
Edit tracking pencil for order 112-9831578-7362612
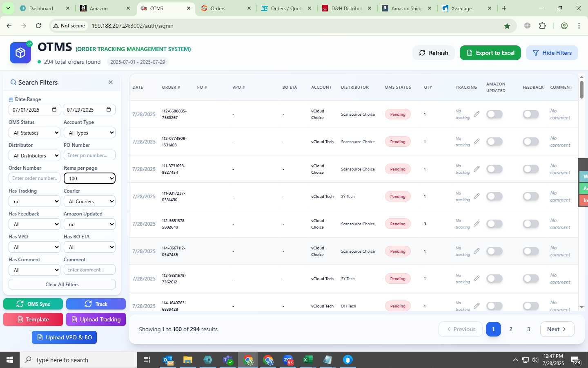tap(477, 278)
